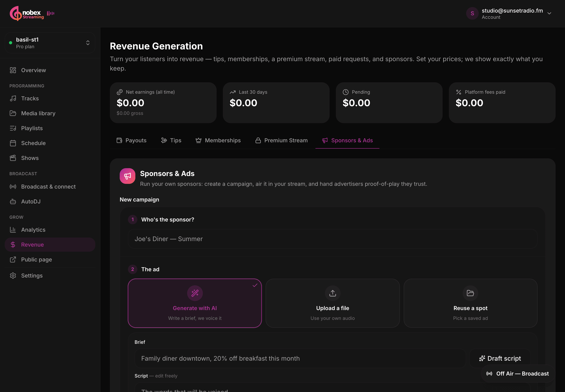Go to Overview in the sidebar

[50, 70]
